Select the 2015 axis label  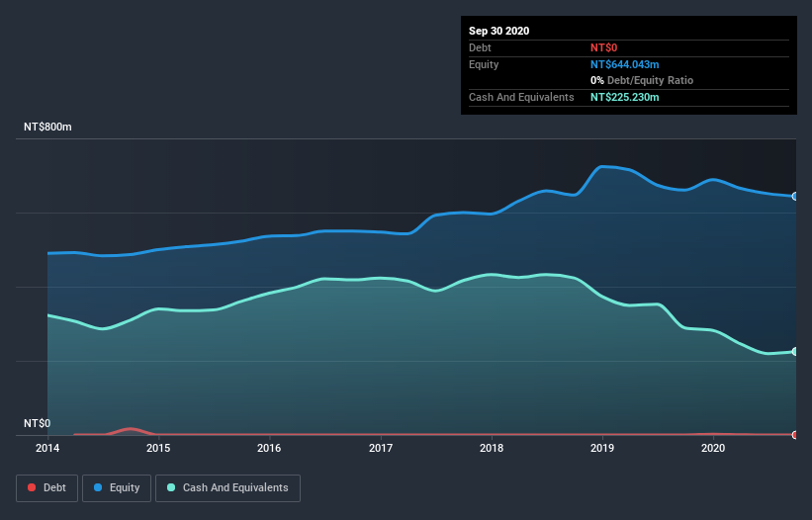click(158, 448)
